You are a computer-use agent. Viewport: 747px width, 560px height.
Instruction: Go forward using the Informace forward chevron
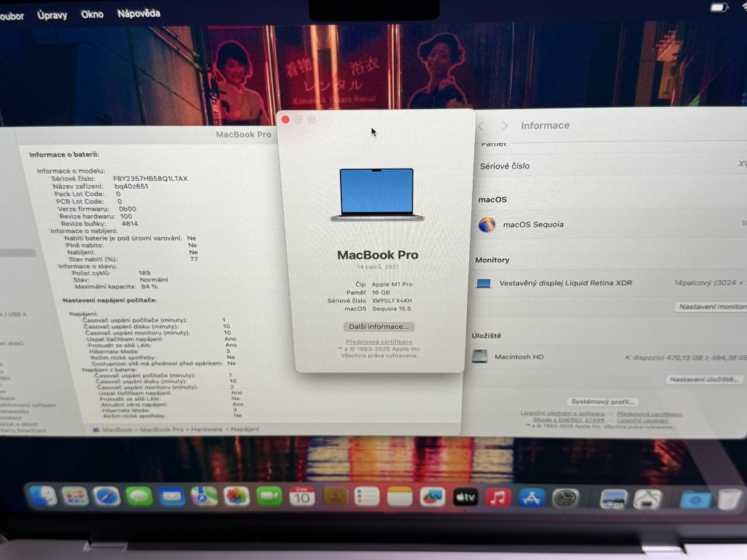(x=505, y=126)
